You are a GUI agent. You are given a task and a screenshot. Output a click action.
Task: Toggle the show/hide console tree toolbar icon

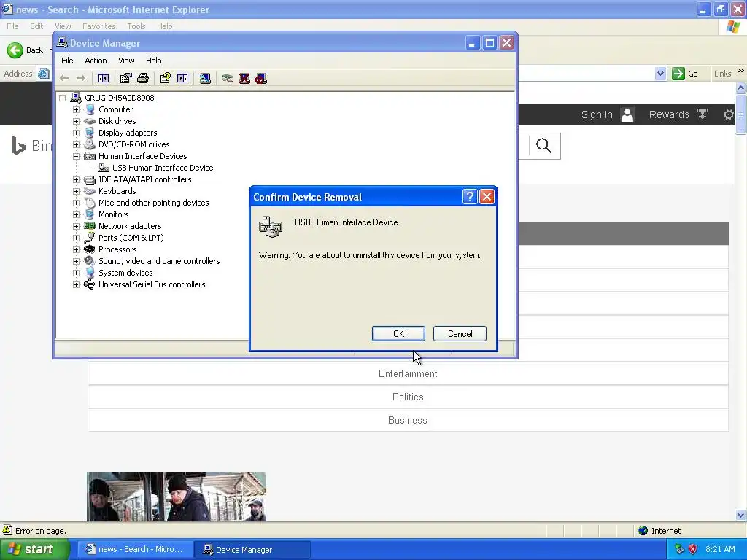click(x=104, y=78)
